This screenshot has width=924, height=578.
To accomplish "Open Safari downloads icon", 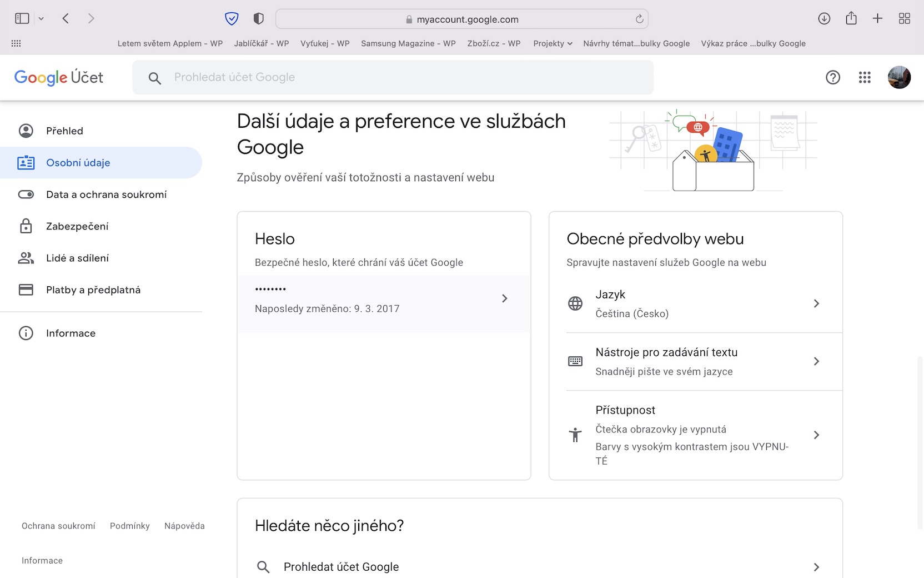I will pos(824,19).
